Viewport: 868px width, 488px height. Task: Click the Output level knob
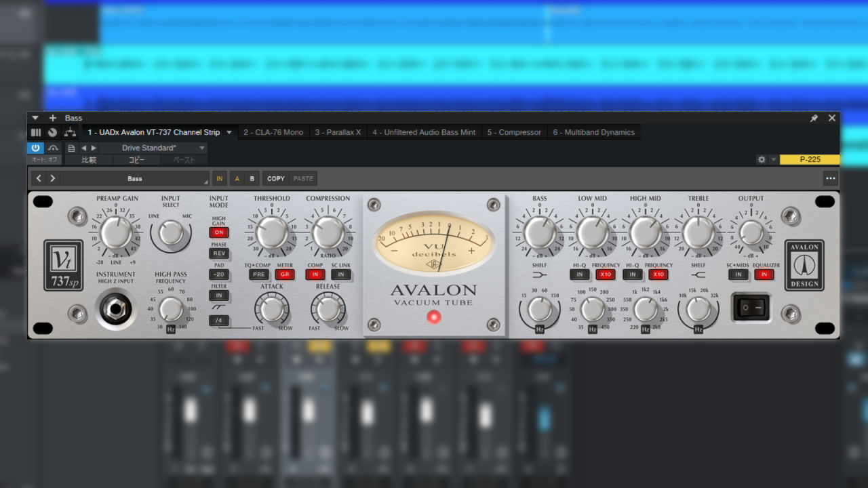(x=751, y=233)
